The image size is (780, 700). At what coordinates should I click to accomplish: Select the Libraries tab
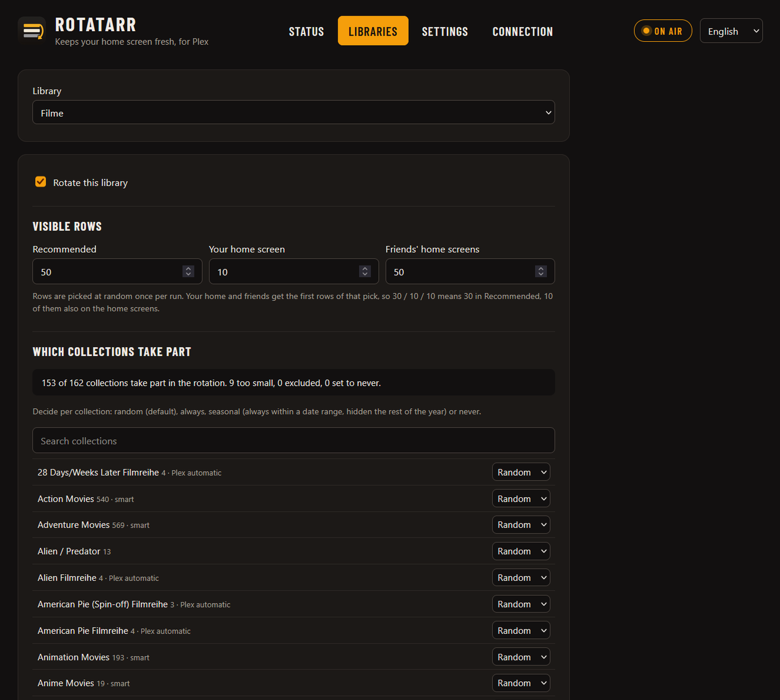(373, 31)
